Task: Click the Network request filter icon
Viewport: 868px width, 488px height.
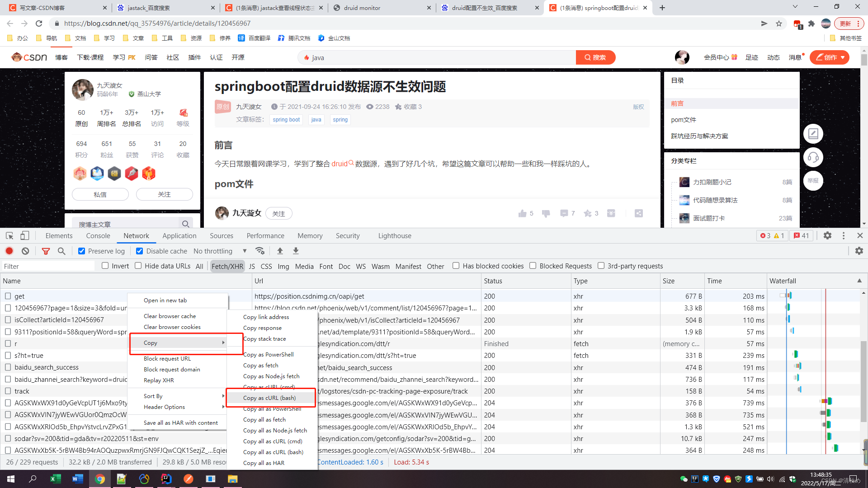Action: [x=47, y=250]
